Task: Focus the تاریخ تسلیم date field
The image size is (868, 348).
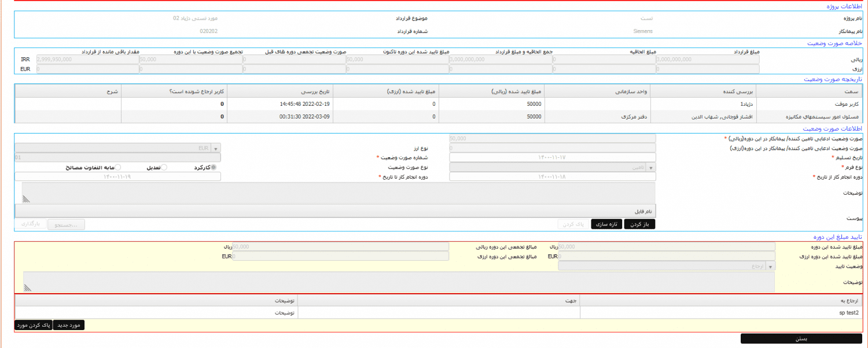Action: tap(553, 157)
